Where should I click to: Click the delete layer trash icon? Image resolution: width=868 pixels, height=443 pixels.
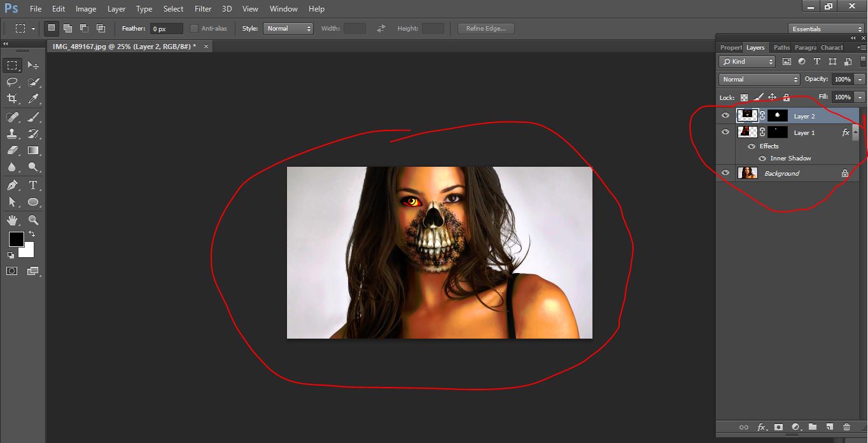pos(846,427)
